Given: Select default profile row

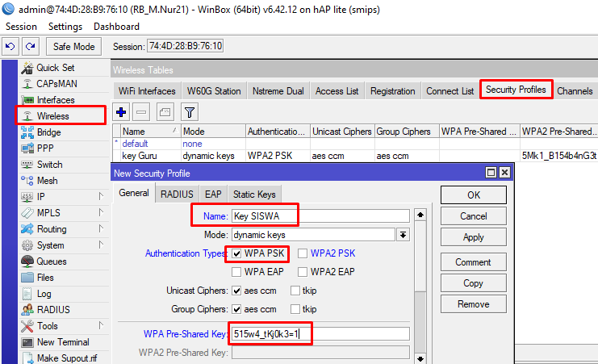Looking at the screenshot, I should coord(354,144).
